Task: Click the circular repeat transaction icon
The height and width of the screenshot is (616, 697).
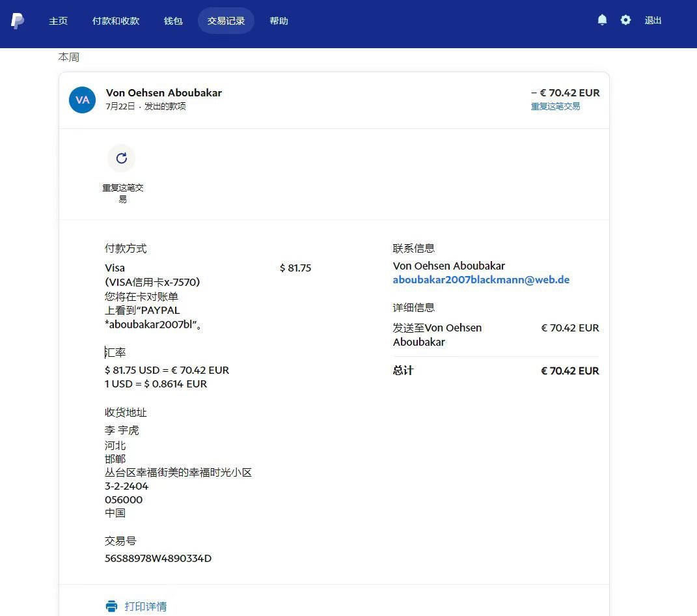Action: (x=121, y=158)
